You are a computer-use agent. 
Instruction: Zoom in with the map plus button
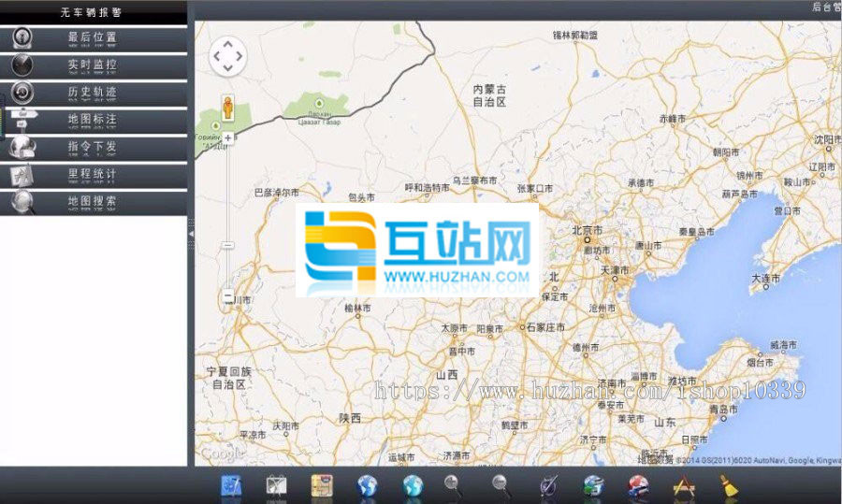[x=227, y=138]
